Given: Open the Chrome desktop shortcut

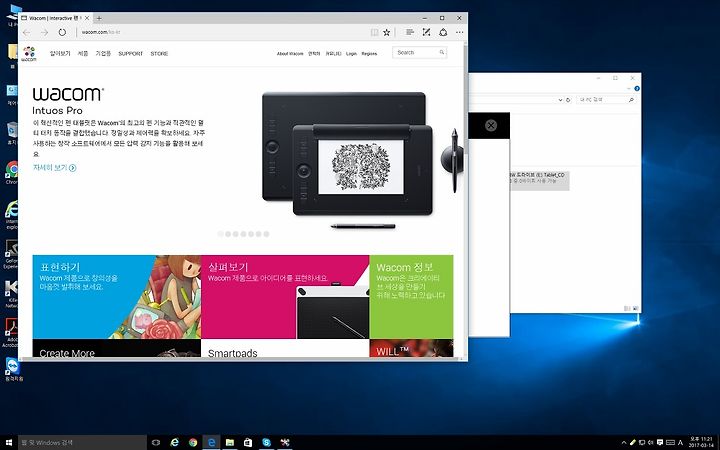Looking at the screenshot, I should [x=11, y=173].
